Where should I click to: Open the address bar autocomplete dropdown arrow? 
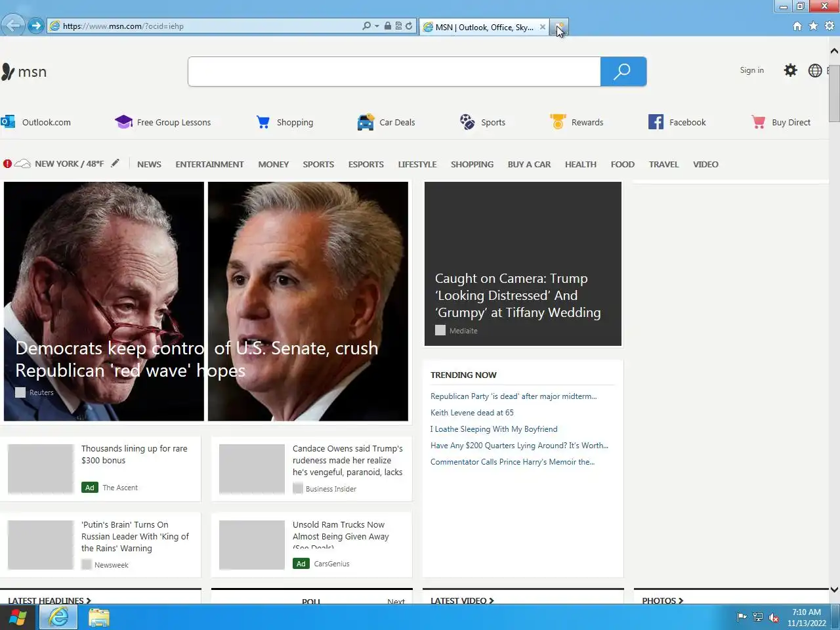(377, 26)
